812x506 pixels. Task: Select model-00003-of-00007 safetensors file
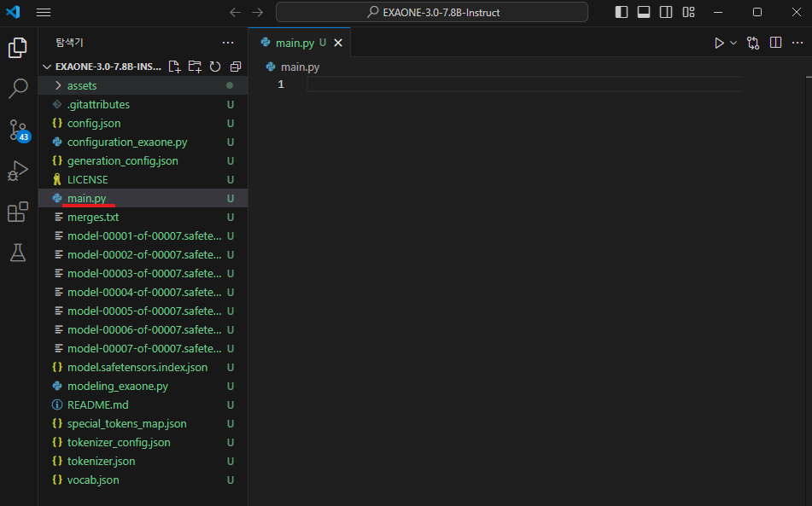point(143,273)
